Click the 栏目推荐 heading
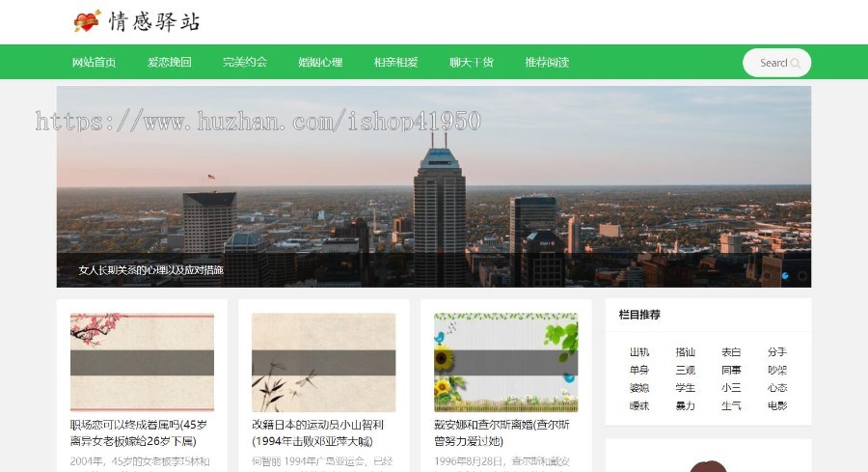This screenshot has width=868, height=472. (639, 315)
